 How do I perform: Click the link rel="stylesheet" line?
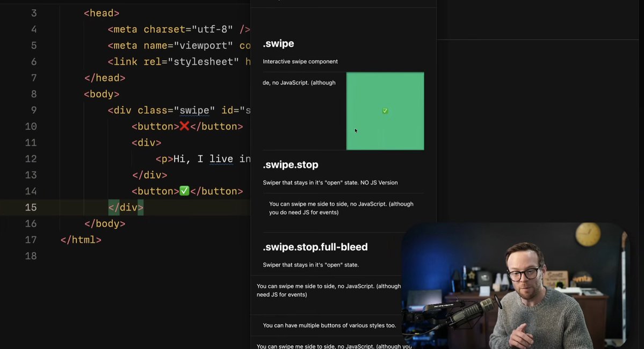pos(179,62)
